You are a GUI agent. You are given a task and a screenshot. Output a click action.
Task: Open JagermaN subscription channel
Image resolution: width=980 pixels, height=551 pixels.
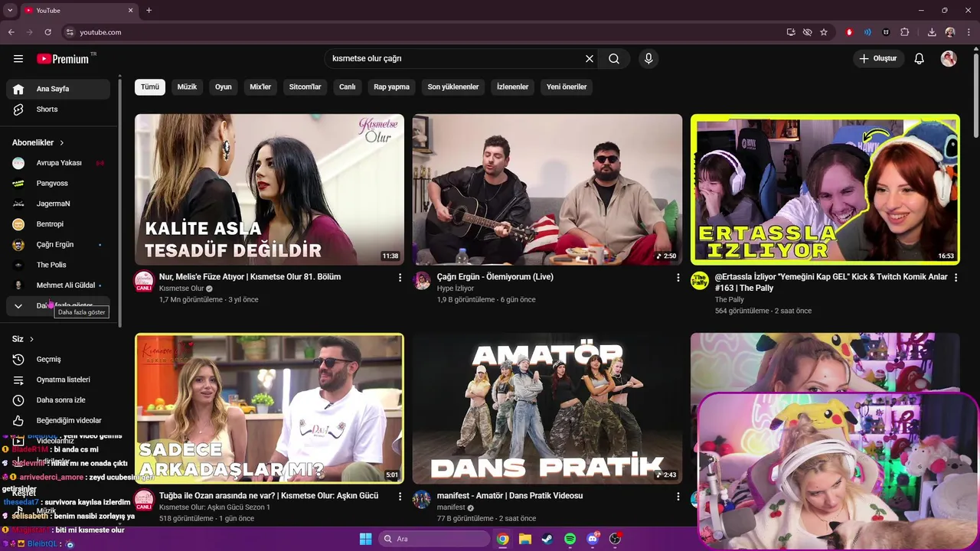pyautogui.click(x=58, y=204)
